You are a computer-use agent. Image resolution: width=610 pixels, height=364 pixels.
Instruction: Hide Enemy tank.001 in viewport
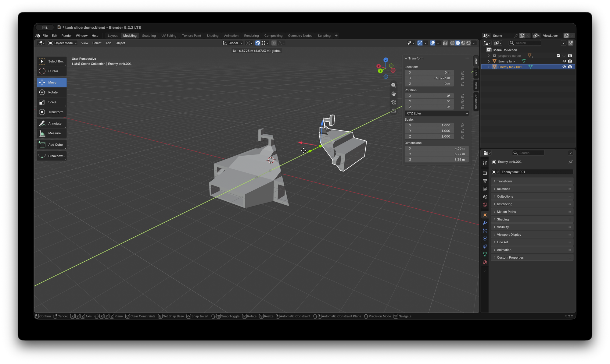(x=564, y=67)
